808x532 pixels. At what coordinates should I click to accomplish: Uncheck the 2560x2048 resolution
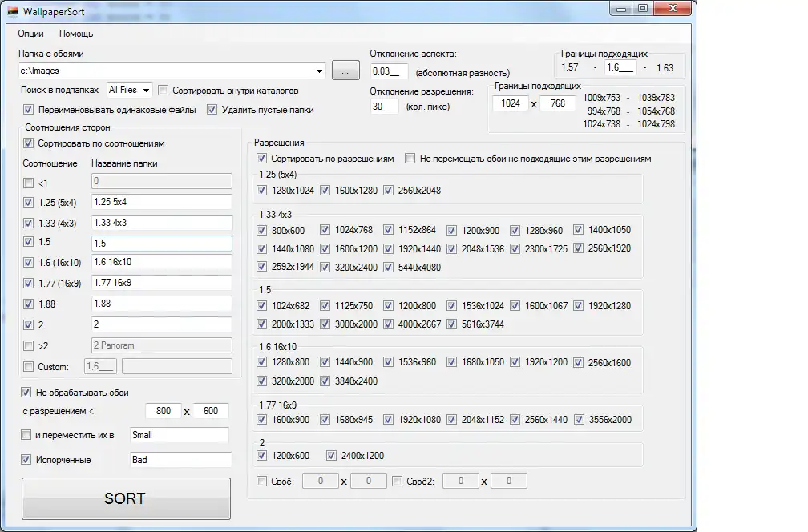(x=389, y=191)
